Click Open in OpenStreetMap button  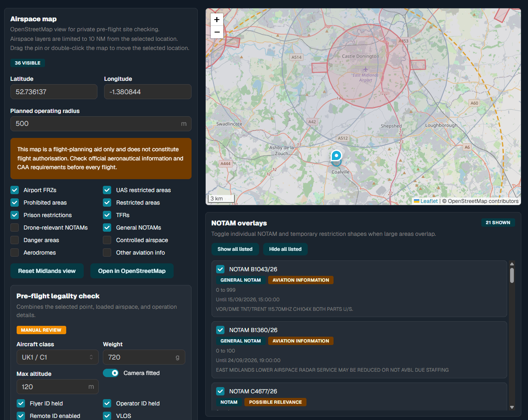tap(132, 271)
